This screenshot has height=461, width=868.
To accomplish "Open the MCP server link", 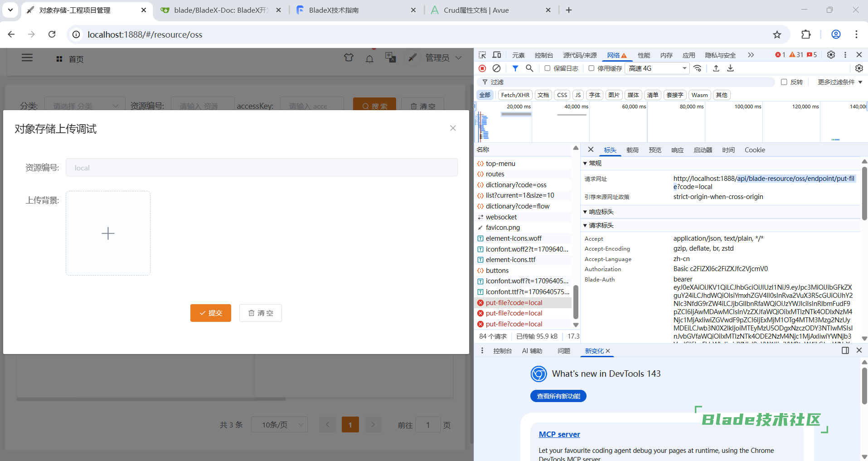I will (x=559, y=434).
